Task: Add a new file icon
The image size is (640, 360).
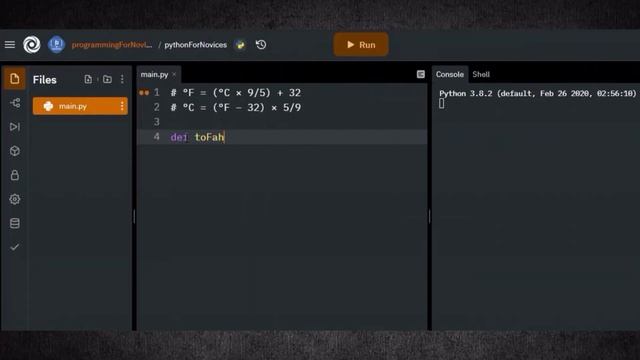Action: (88, 79)
